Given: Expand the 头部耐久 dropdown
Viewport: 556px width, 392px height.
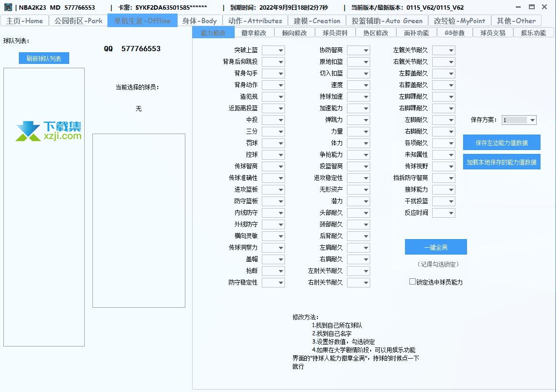Looking at the screenshot, I should [x=359, y=213].
